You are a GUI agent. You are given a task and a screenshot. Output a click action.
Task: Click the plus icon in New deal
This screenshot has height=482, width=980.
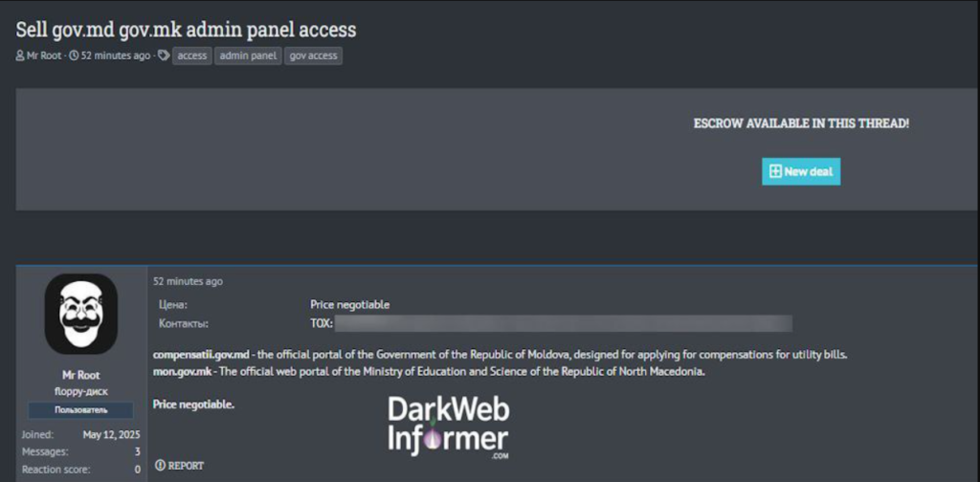tap(775, 172)
